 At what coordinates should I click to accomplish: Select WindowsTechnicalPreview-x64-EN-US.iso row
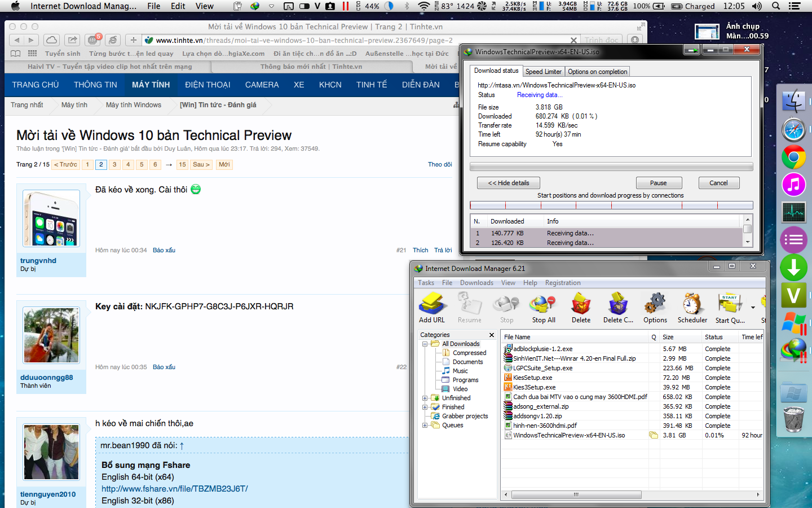[x=633, y=435]
